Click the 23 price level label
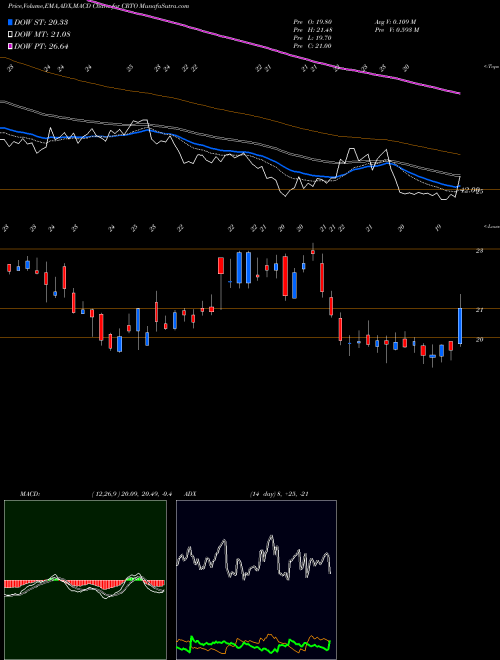 point(479,251)
